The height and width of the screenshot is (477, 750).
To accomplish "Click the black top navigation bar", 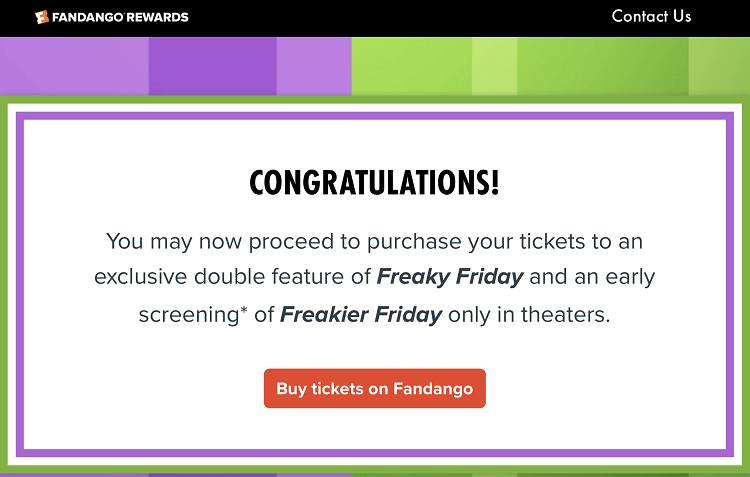I will (x=375, y=18).
